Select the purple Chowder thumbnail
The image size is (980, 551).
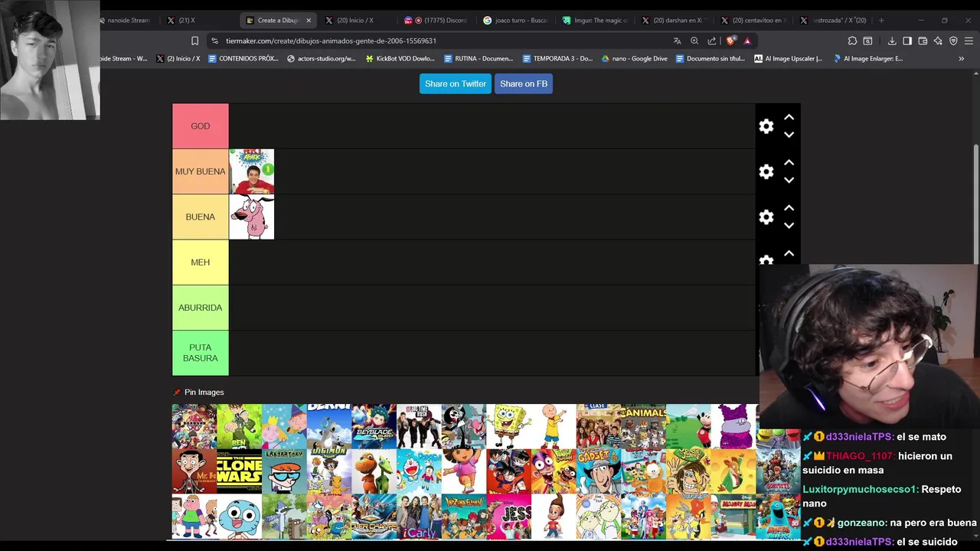734,426
